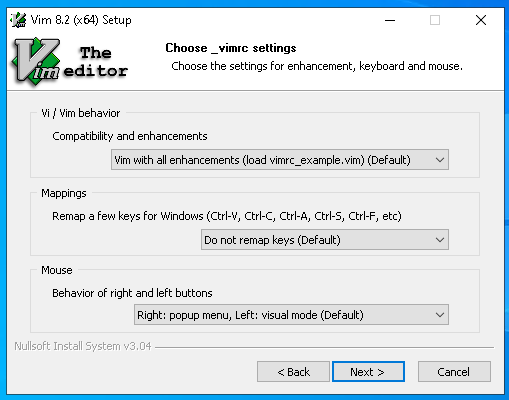Click the 'Vi / Vim behavior' group label
The height and width of the screenshot is (400, 509).
coord(81,113)
